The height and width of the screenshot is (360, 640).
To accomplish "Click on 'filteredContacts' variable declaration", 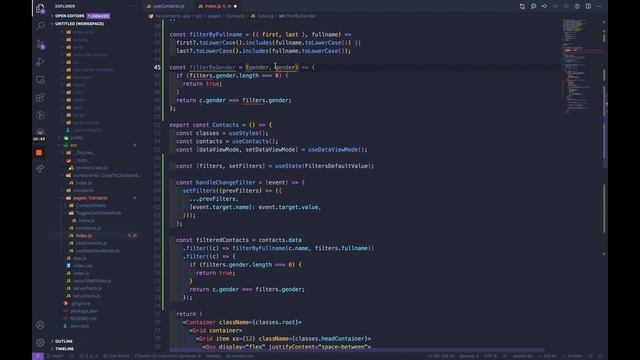I will point(222,240).
